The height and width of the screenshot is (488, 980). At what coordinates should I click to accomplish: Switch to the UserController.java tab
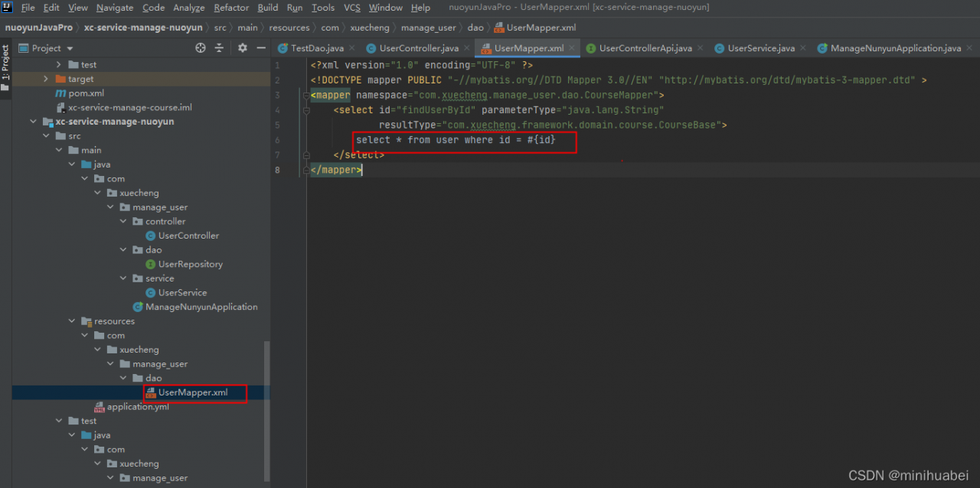[419, 48]
